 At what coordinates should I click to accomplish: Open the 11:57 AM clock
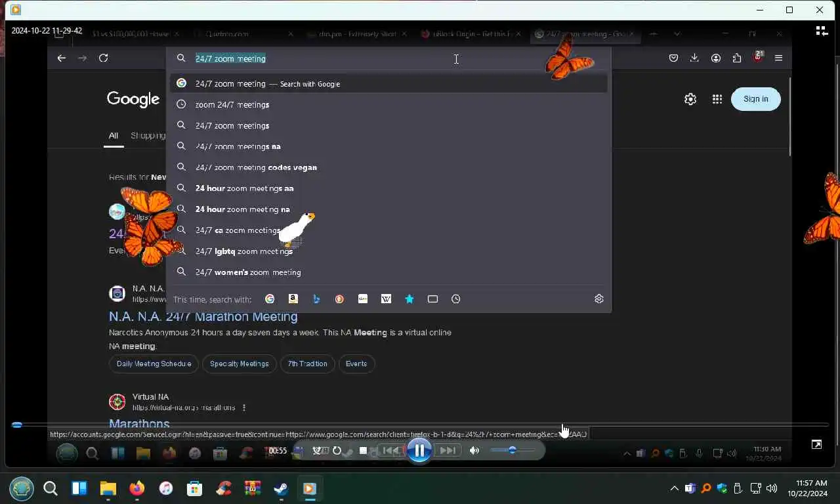click(x=807, y=488)
